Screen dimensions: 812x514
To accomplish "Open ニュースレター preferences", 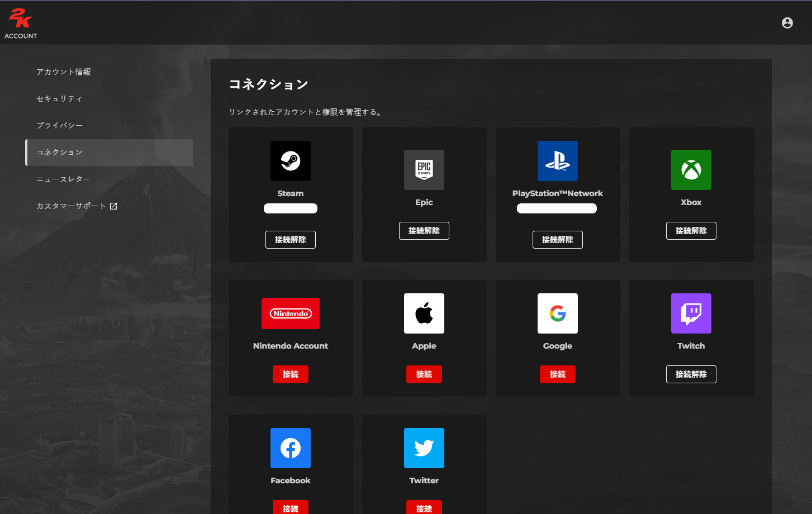I will [x=109, y=179].
